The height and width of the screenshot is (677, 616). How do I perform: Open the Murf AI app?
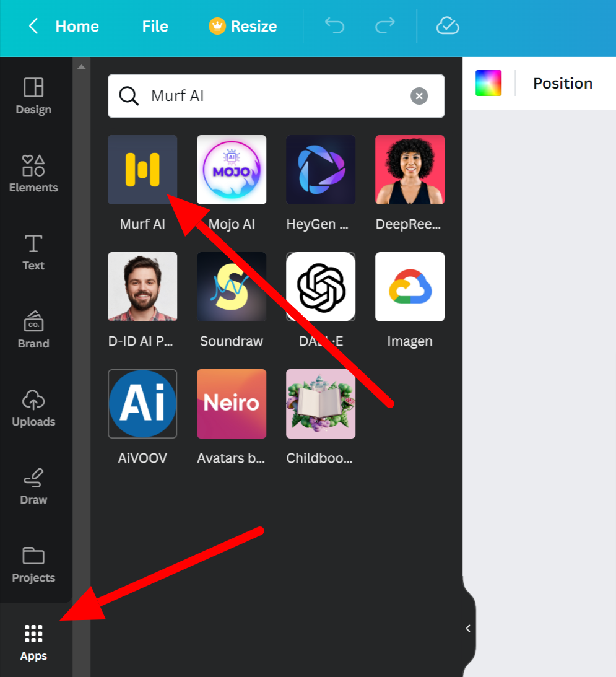tap(142, 170)
